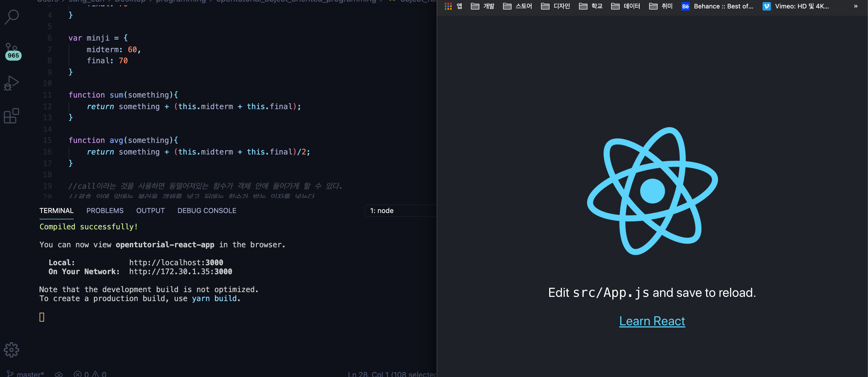This screenshot has height=377, width=868.
Task: Open the Vimeo bookmark
Action: pos(796,6)
